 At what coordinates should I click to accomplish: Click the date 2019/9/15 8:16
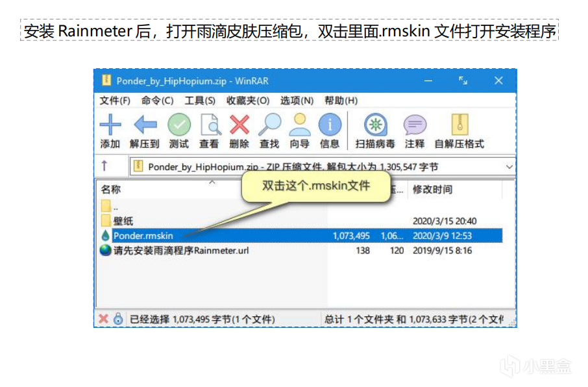click(443, 251)
